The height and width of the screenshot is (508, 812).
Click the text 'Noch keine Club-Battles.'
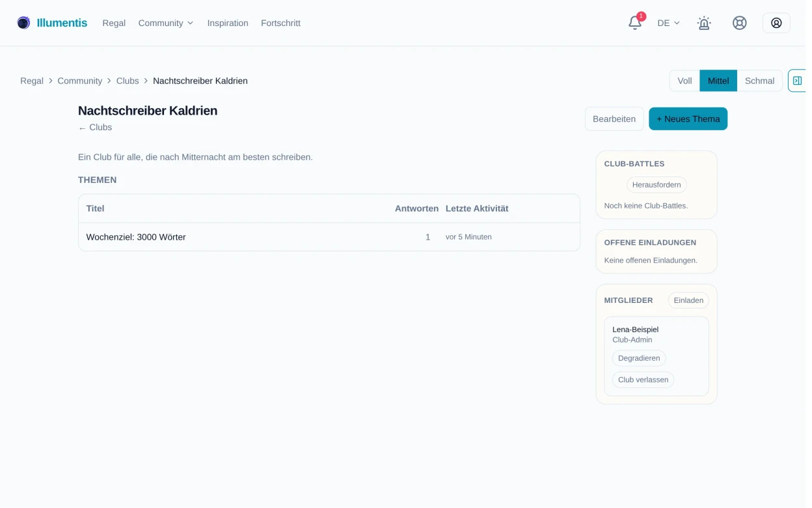point(645,206)
